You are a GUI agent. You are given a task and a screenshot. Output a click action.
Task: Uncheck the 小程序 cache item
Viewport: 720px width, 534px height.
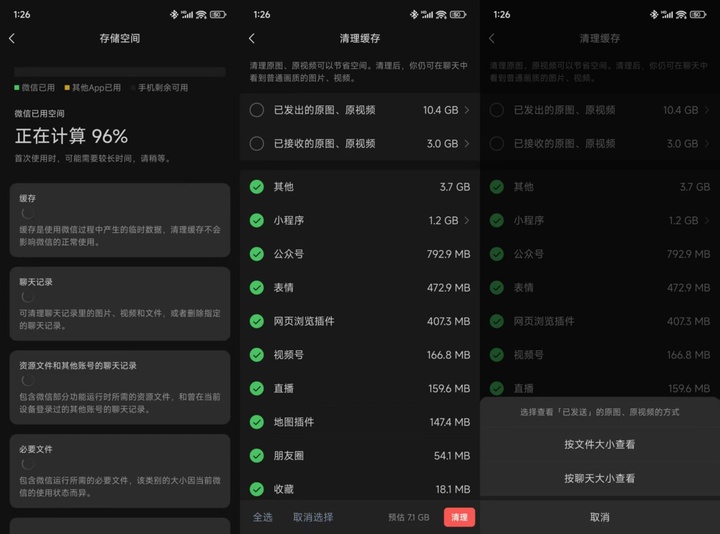click(x=257, y=220)
